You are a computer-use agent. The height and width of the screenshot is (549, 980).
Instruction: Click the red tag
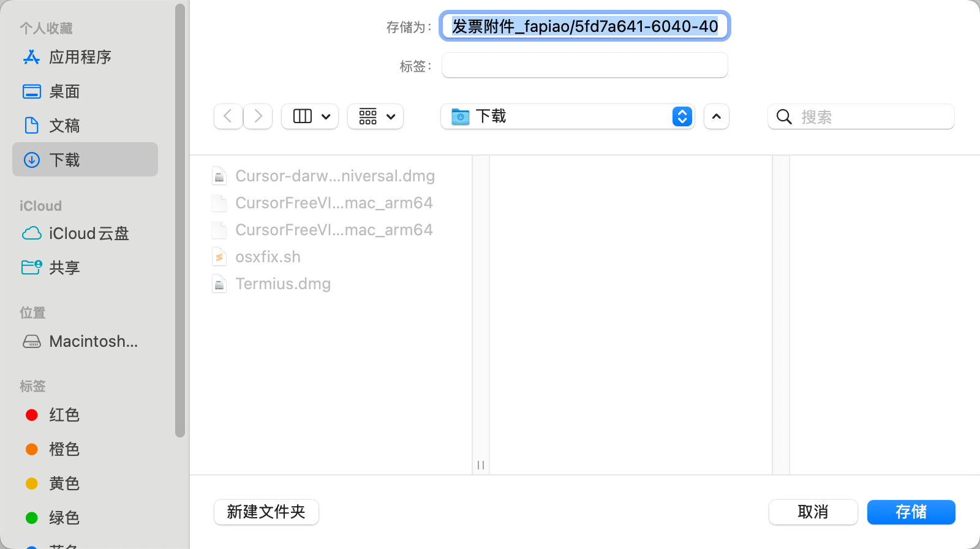click(x=64, y=415)
